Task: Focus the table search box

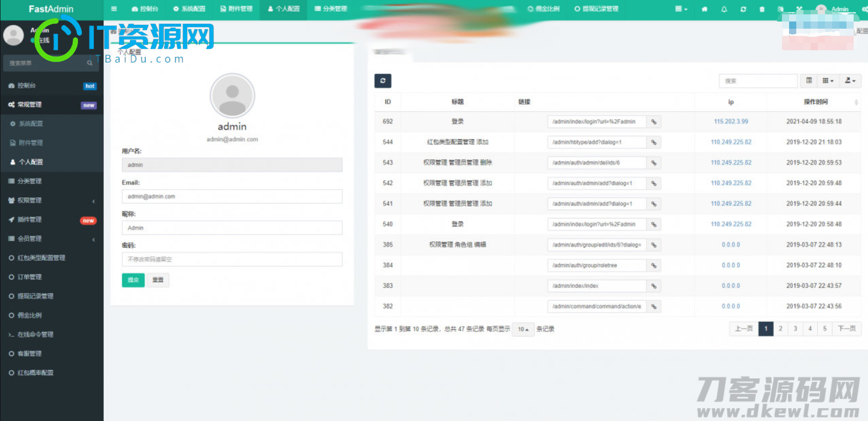Action: click(x=758, y=81)
